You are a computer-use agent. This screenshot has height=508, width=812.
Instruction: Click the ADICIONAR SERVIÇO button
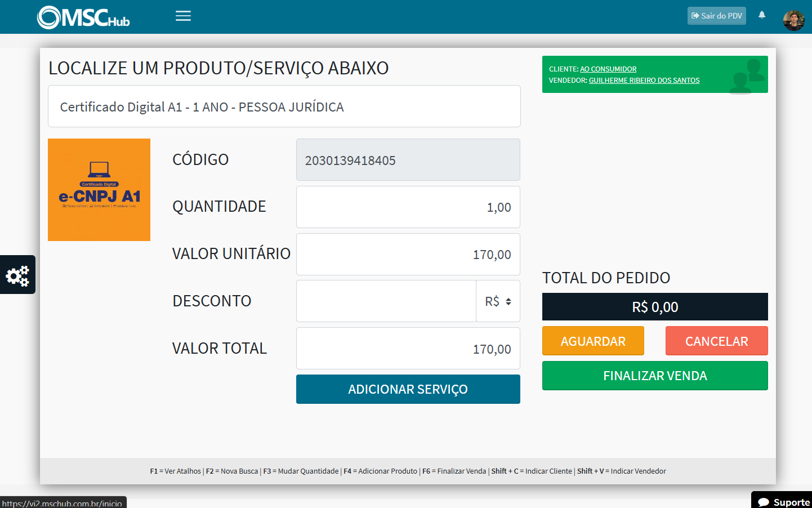[x=408, y=389]
